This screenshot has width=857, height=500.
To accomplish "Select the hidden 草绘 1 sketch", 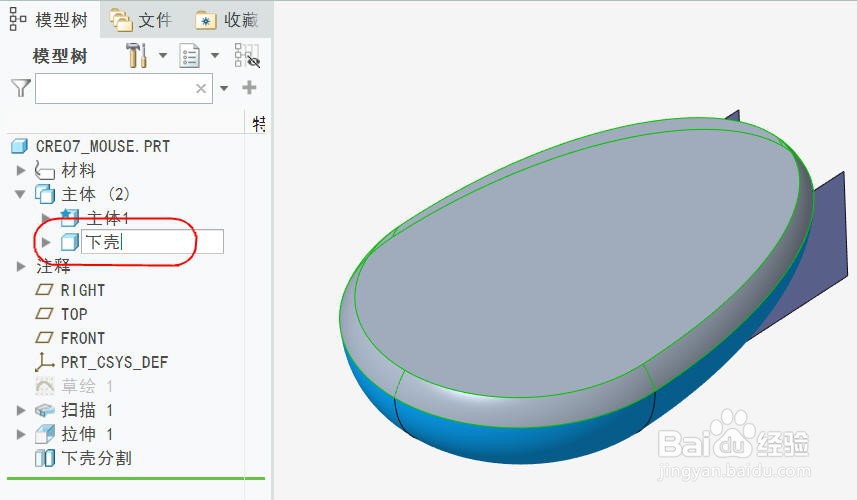I will click(87, 386).
